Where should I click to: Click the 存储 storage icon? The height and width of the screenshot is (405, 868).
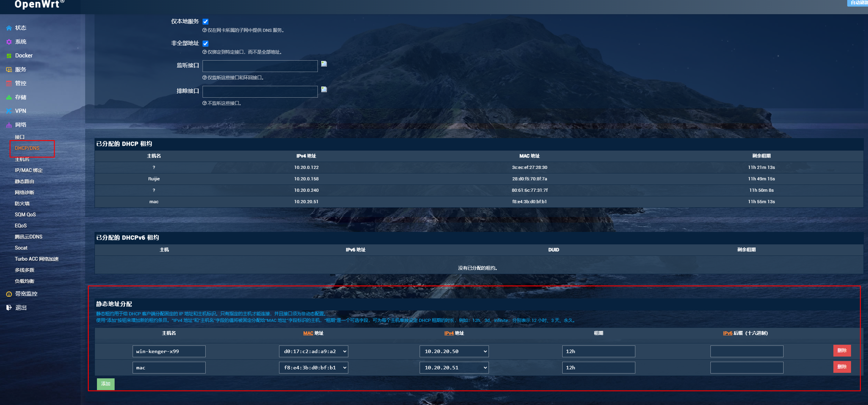[9, 97]
